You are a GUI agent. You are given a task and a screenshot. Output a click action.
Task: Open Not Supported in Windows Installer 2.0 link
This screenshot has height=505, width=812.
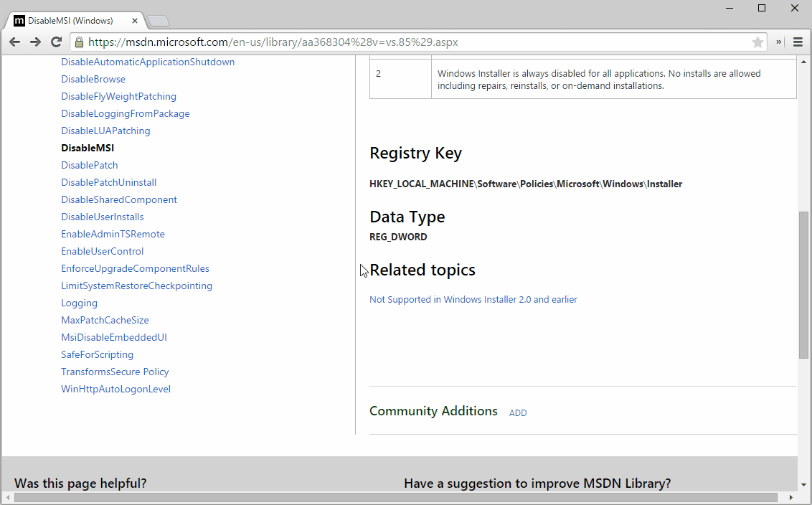coord(473,299)
